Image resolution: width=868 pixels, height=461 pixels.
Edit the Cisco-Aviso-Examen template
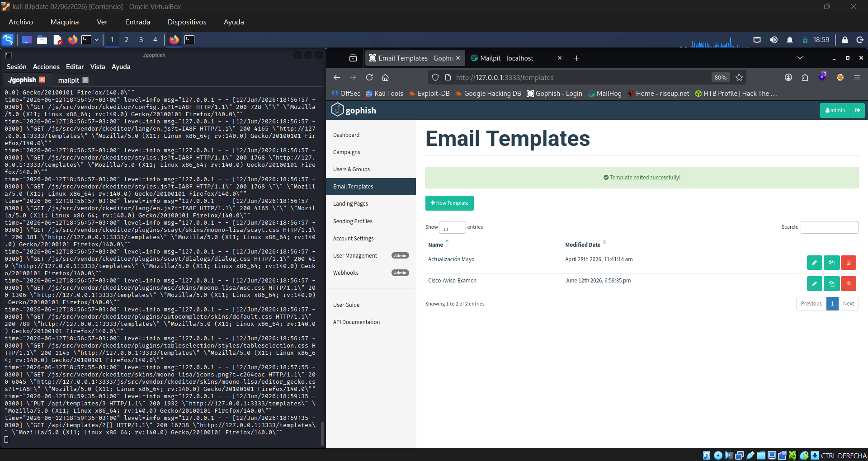tap(814, 284)
